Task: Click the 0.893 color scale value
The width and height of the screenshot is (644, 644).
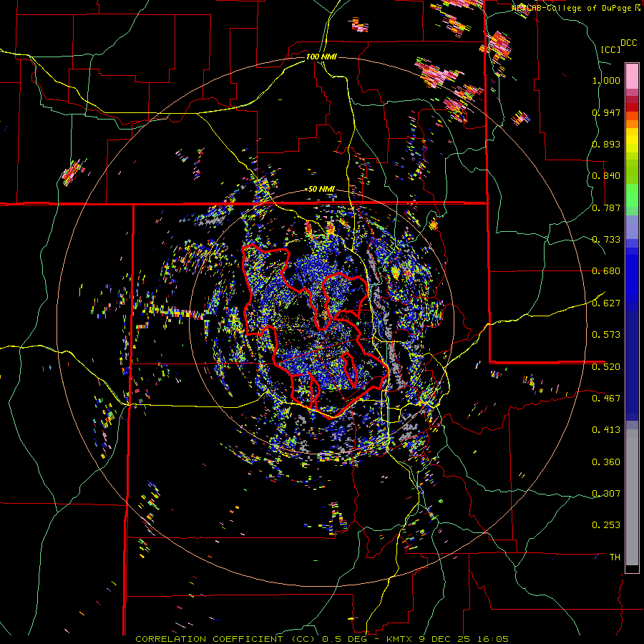Action: pos(606,144)
